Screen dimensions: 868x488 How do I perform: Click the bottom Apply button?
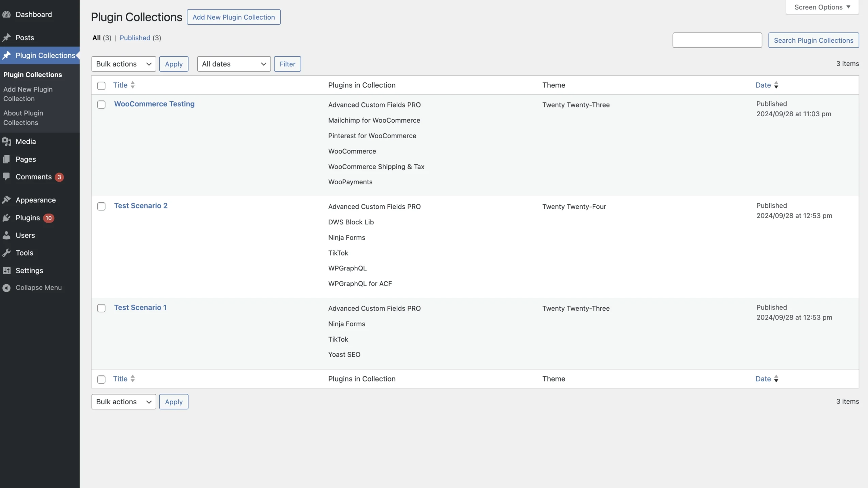tap(174, 402)
